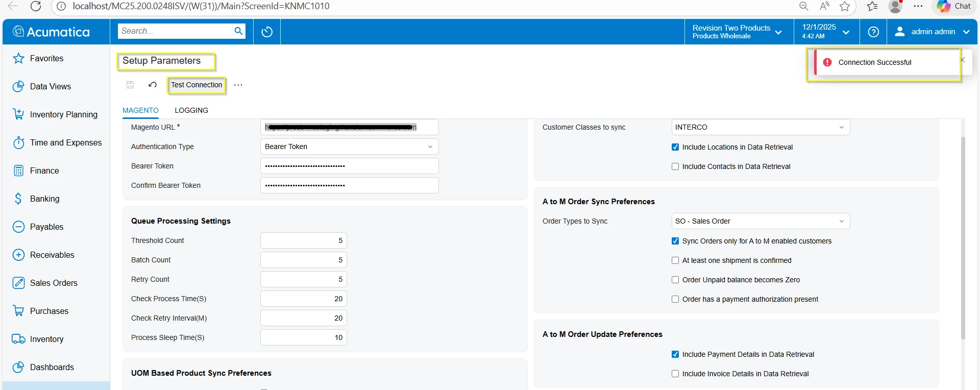Open the Authentication Type dropdown

pyautogui.click(x=350, y=147)
